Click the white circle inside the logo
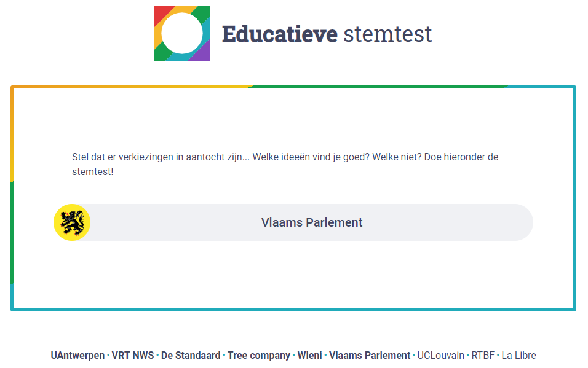 coord(182,33)
